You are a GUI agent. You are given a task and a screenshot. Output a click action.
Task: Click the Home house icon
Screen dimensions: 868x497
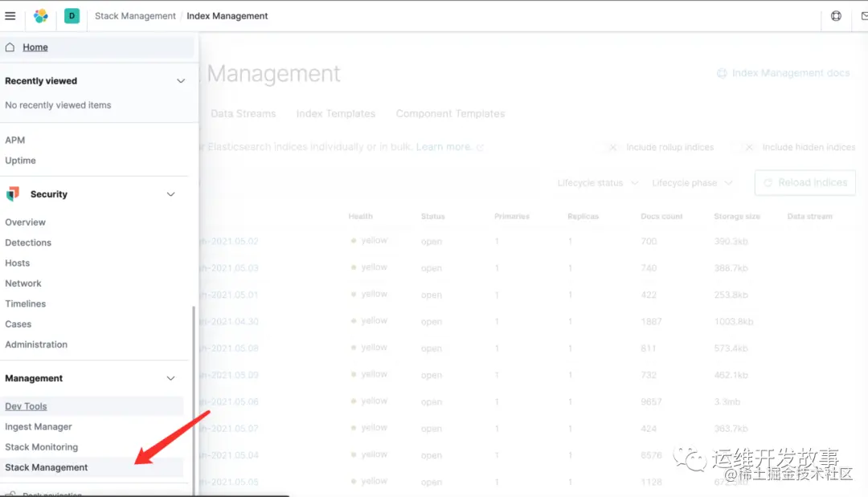pyautogui.click(x=10, y=47)
